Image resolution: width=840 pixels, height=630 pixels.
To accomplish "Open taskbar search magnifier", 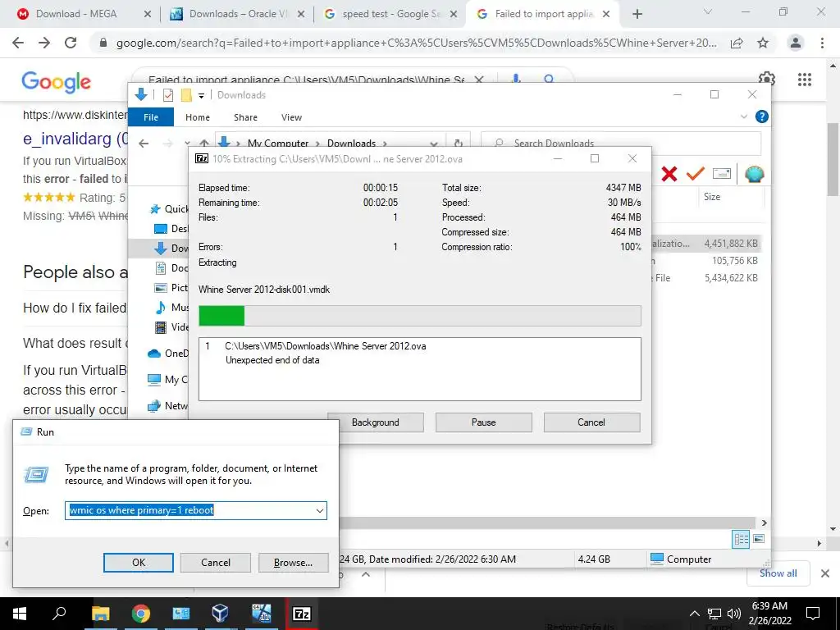I will (x=59, y=614).
